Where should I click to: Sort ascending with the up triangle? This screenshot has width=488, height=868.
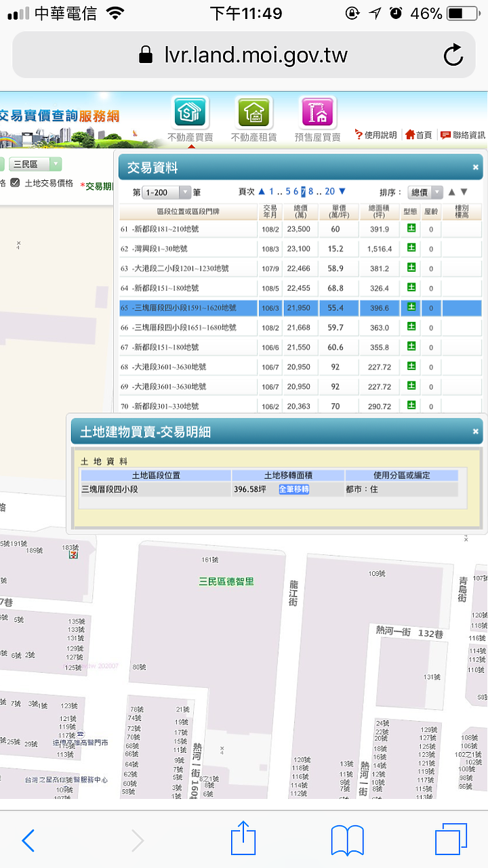click(452, 192)
